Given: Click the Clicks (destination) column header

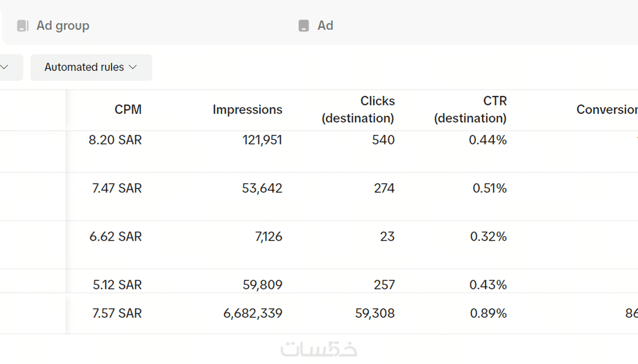Looking at the screenshot, I should point(358,110).
